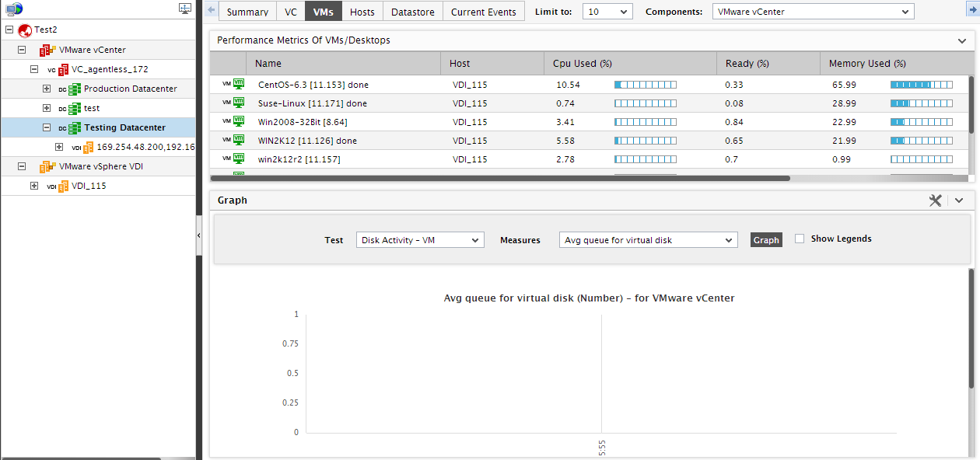
Task: Open the Graph panel tools settings icon
Action: point(935,200)
